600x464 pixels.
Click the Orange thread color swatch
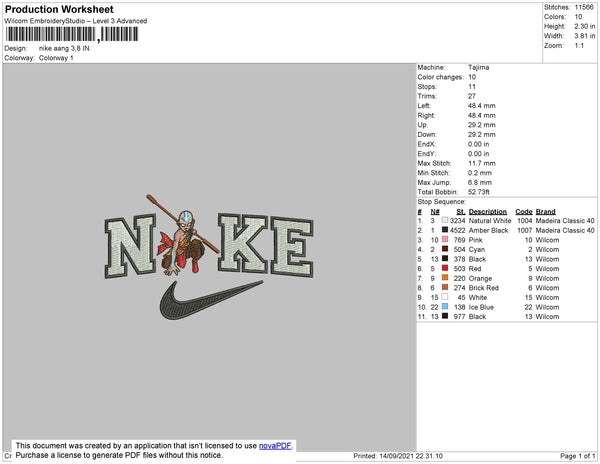445,278
